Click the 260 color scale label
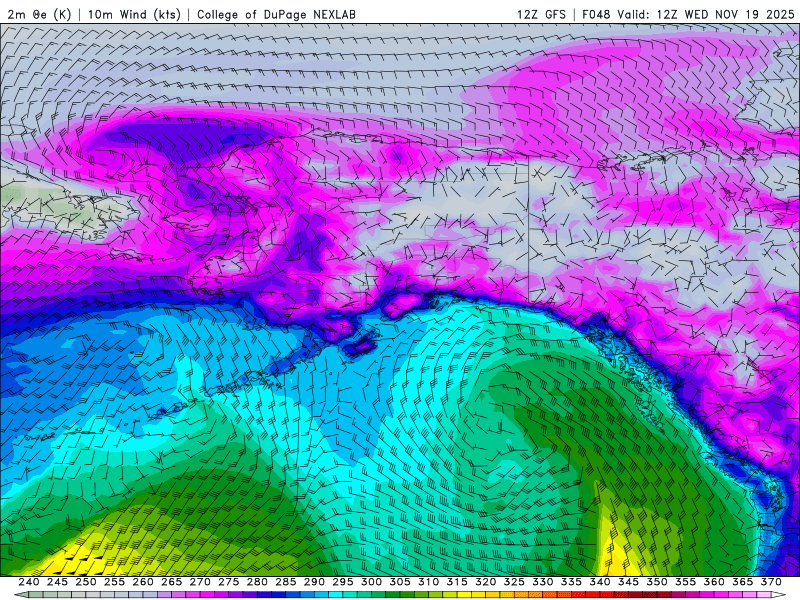Image resolution: width=800 pixels, height=600 pixels. [143, 582]
